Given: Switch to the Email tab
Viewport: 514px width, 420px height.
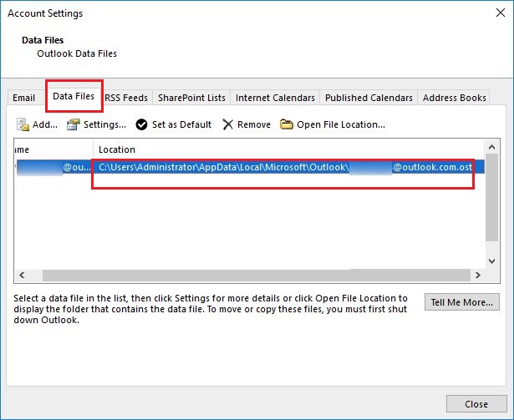Looking at the screenshot, I should (x=23, y=98).
